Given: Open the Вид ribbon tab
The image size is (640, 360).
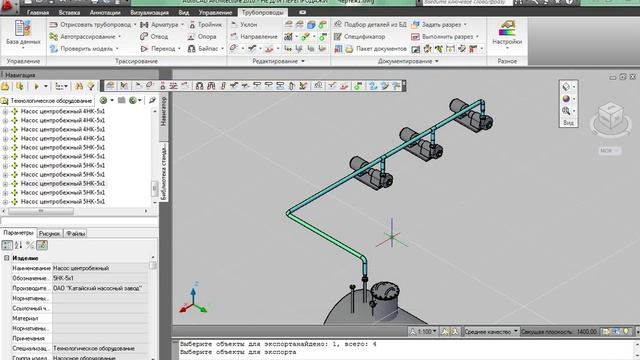Looking at the screenshot, I should pos(184,12).
